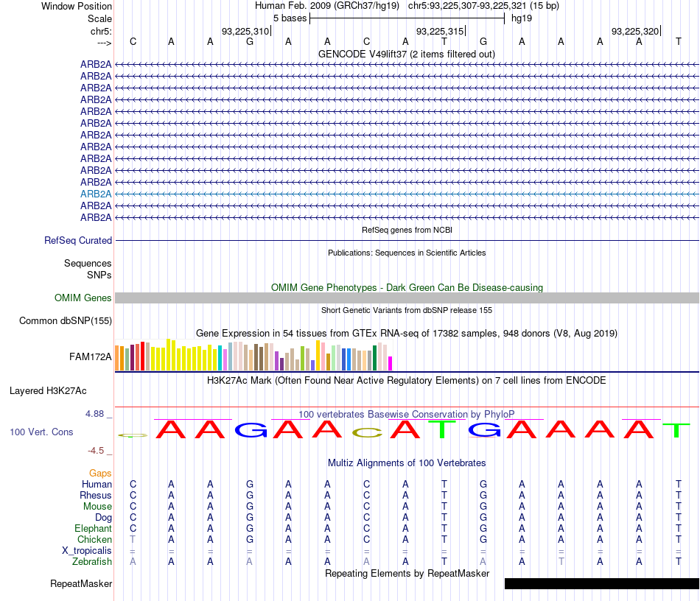Click the Layered H3K27Ac track label
The width and height of the screenshot is (700, 601).
tap(48, 391)
